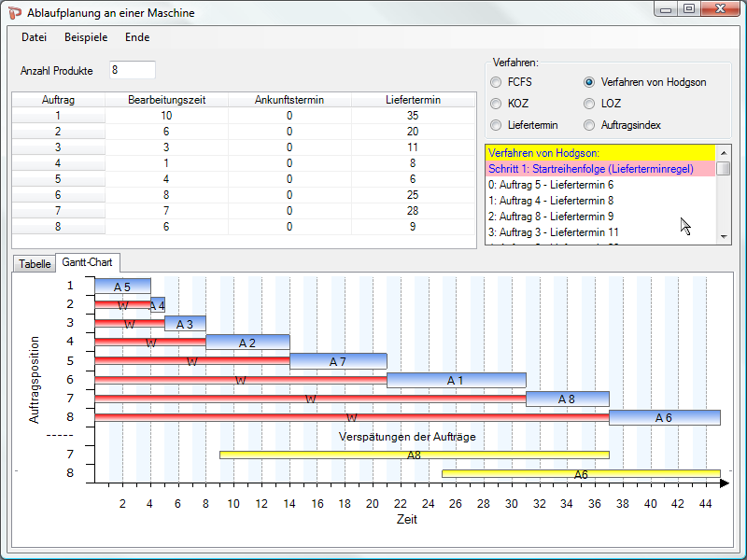
Task: Enable the LOZ radio button
Action: [589, 104]
